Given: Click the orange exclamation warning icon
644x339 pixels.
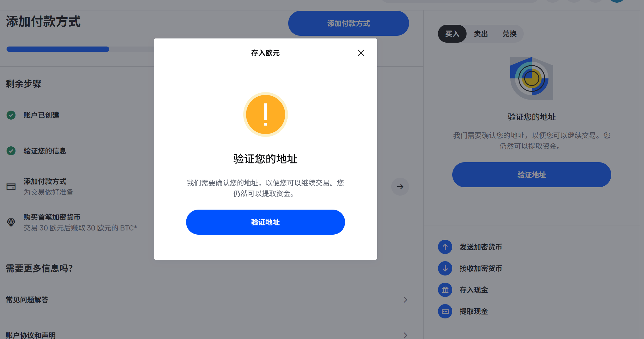Looking at the screenshot, I should pos(265,114).
